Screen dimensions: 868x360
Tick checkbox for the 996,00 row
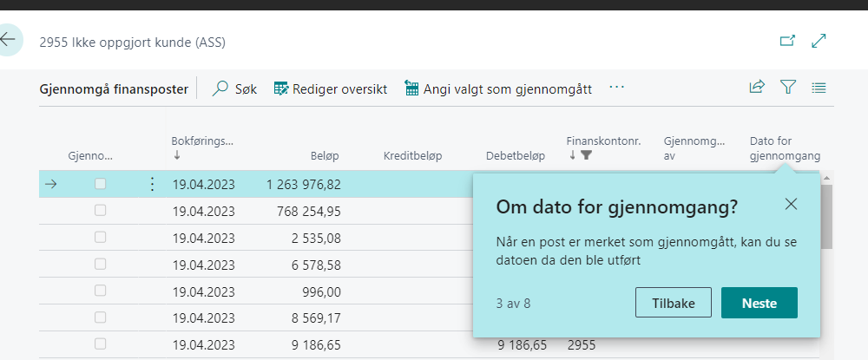(101, 291)
